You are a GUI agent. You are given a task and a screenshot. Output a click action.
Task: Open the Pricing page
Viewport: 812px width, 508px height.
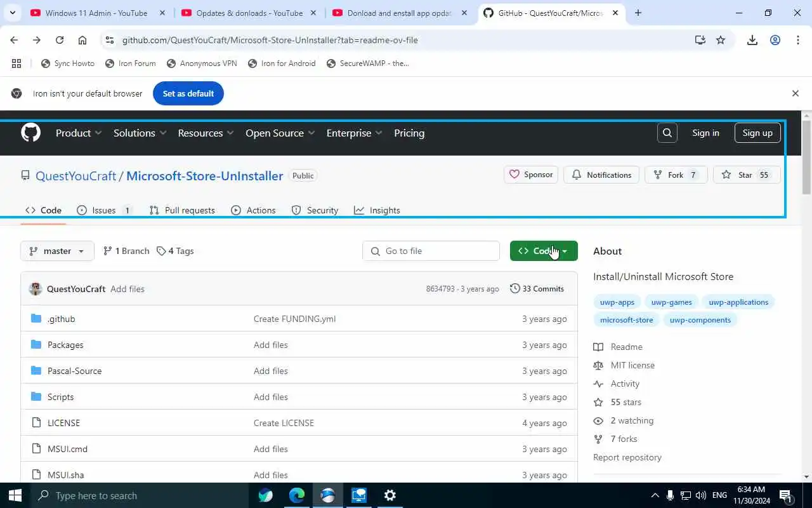(x=409, y=133)
